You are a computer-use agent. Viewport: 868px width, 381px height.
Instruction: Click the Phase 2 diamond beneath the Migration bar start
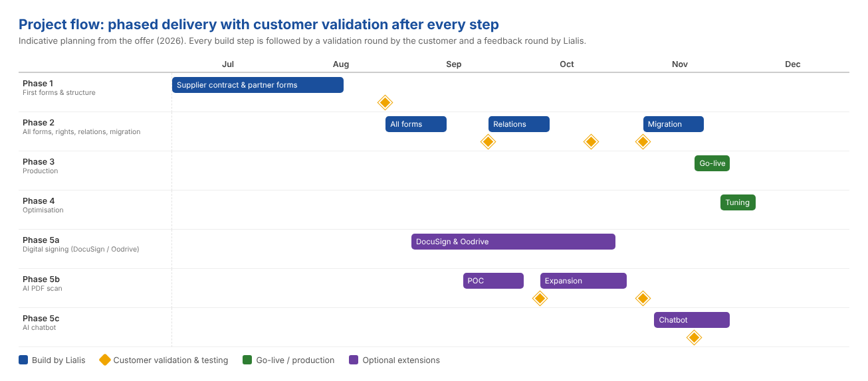pyautogui.click(x=642, y=141)
